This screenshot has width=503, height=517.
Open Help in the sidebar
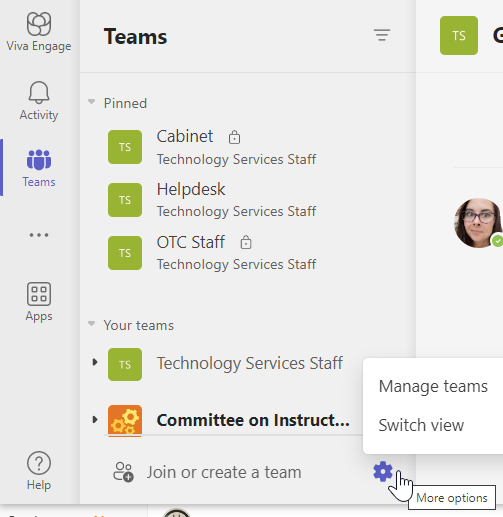[x=39, y=471]
